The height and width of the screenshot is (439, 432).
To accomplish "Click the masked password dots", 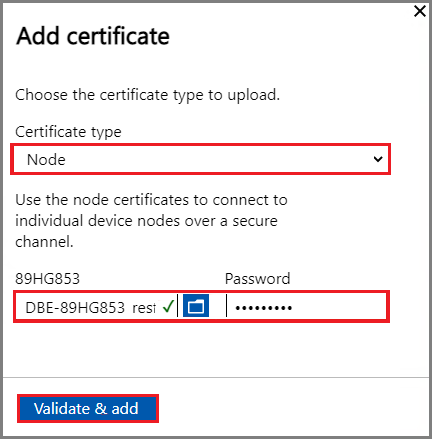I will click(x=264, y=308).
